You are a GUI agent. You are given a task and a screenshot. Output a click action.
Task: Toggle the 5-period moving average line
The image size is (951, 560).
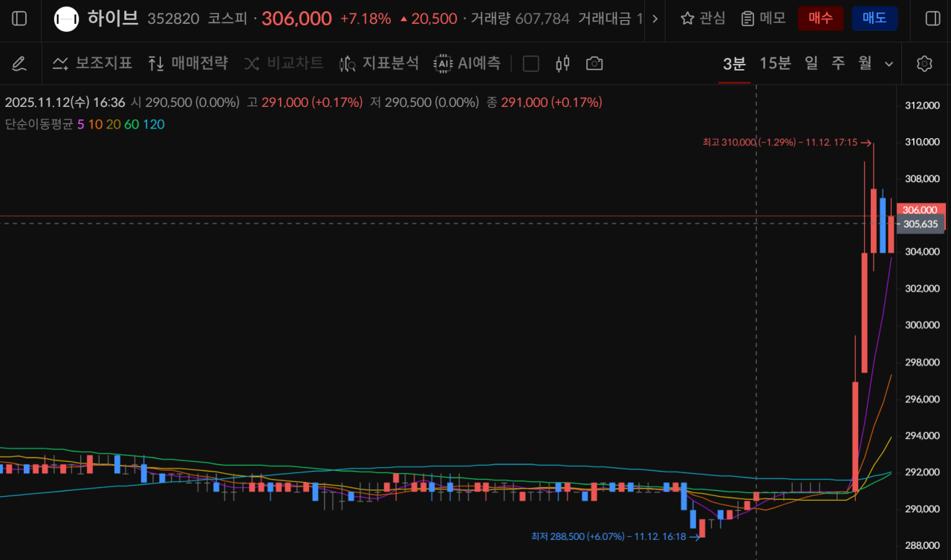click(80, 125)
